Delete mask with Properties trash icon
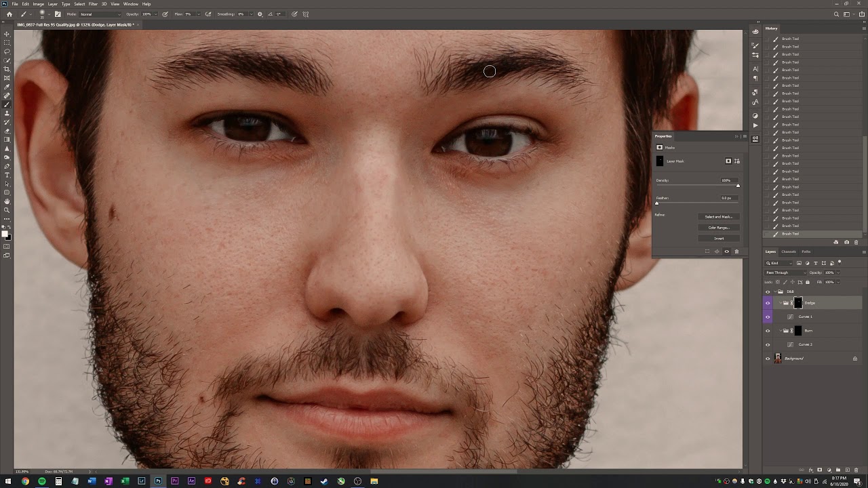The width and height of the screenshot is (868, 488). pos(736,251)
